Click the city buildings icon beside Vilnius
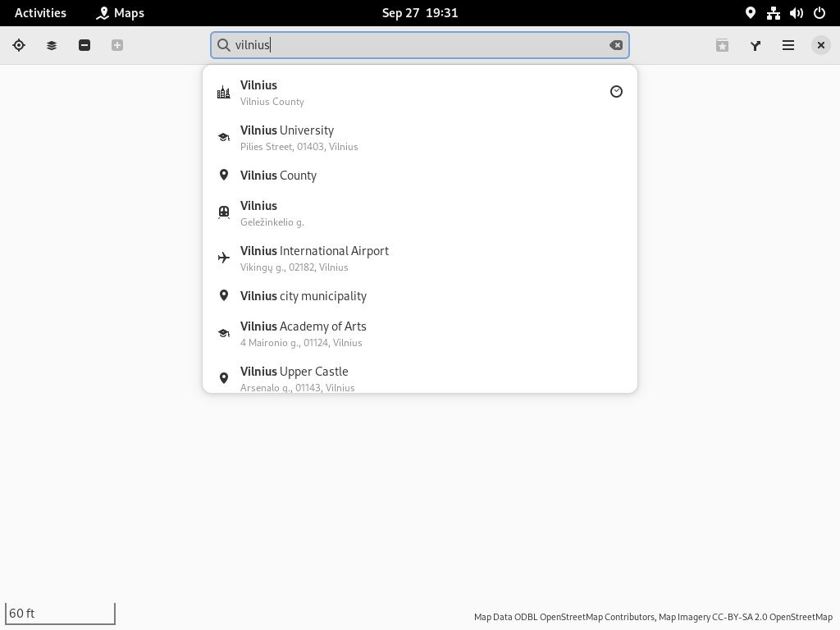Viewport: 840px width, 630px height. point(224,93)
